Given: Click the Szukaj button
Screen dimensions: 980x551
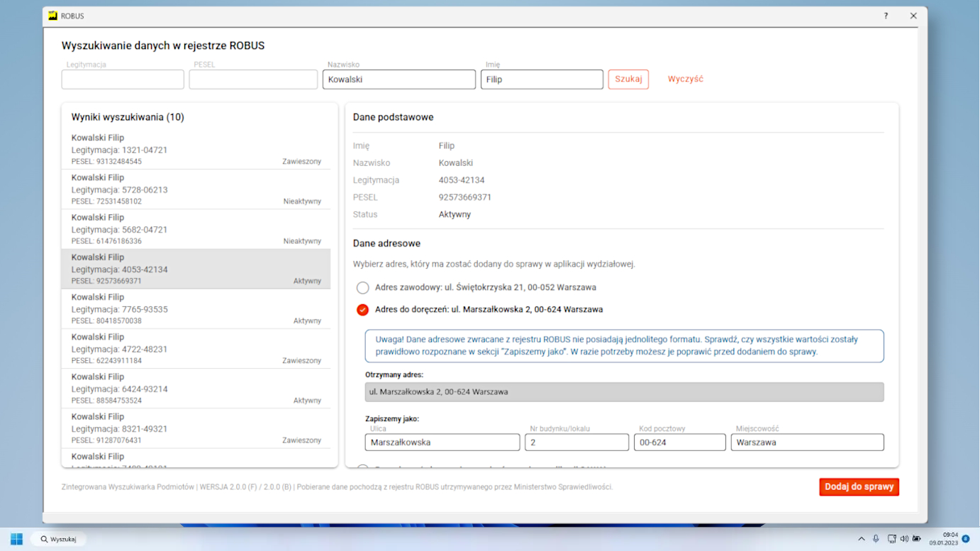Looking at the screenshot, I should (628, 79).
